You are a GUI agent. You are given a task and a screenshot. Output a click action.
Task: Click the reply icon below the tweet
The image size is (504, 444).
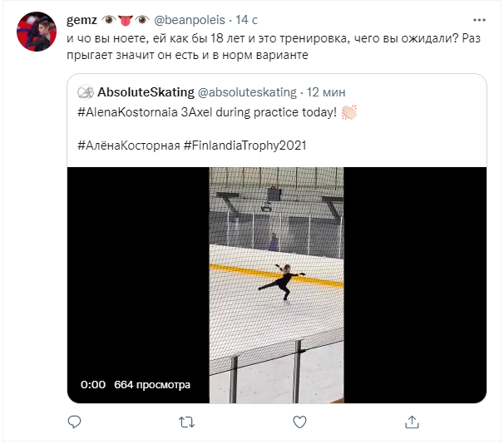click(x=72, y=423)
